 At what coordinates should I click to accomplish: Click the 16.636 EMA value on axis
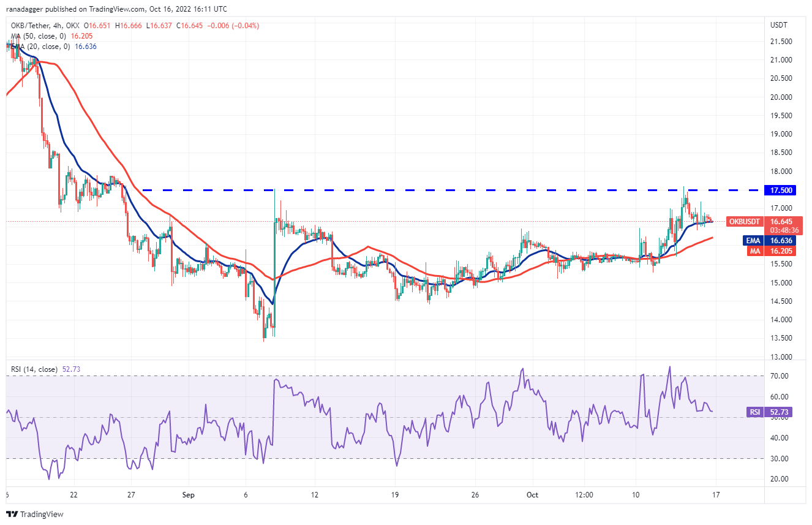(782, 241)
